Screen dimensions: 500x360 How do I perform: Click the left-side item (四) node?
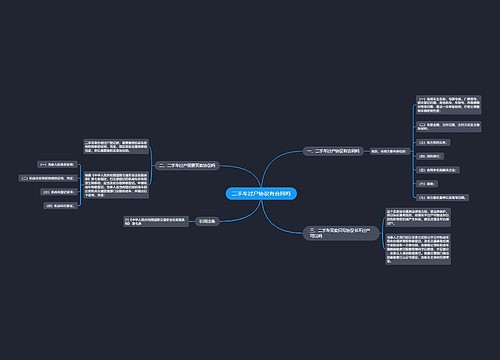pyautogui.click(x=61, y=206)
